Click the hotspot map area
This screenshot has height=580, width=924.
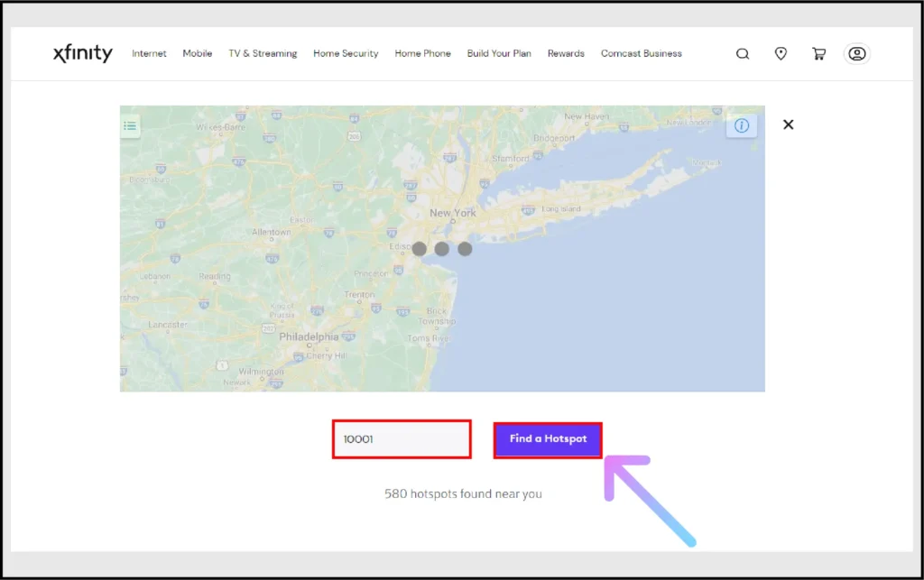click(x=442, y=248)
